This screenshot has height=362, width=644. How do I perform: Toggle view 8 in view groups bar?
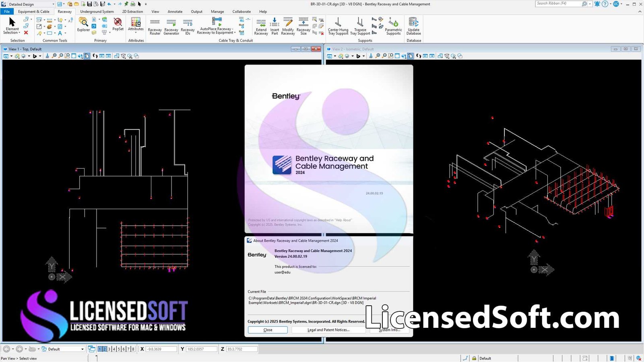coord(133,349)
